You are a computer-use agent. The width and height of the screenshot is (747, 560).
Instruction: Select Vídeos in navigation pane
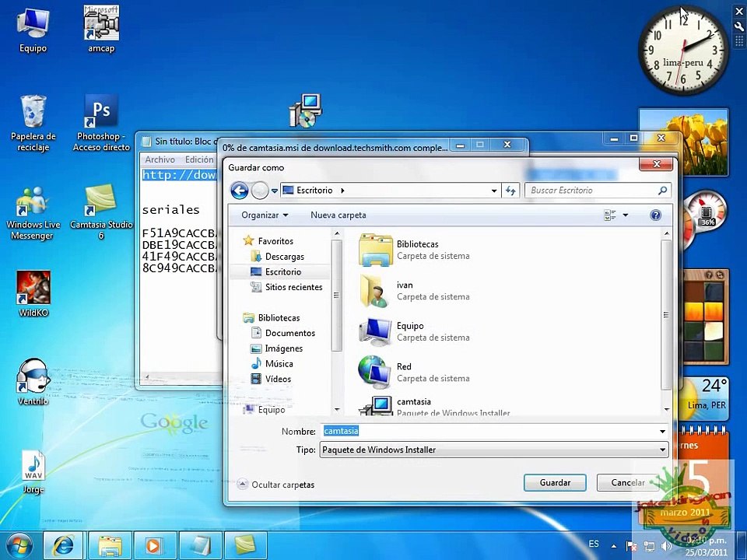pyautogui.click(x=272, y=379)
